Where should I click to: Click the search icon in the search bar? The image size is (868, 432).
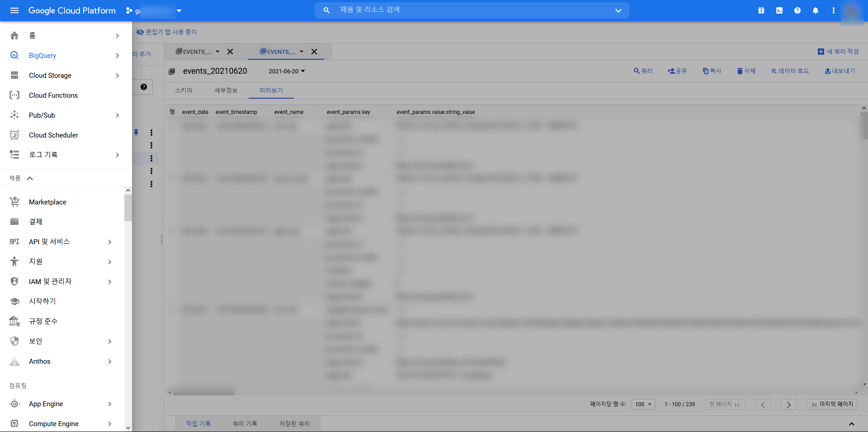coord(326,10)
